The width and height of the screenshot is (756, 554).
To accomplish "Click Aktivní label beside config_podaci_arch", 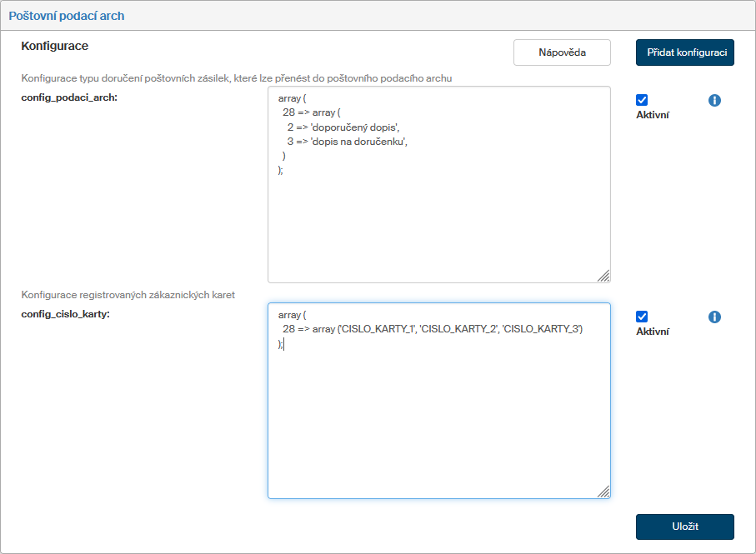I will tap(652, 116).
